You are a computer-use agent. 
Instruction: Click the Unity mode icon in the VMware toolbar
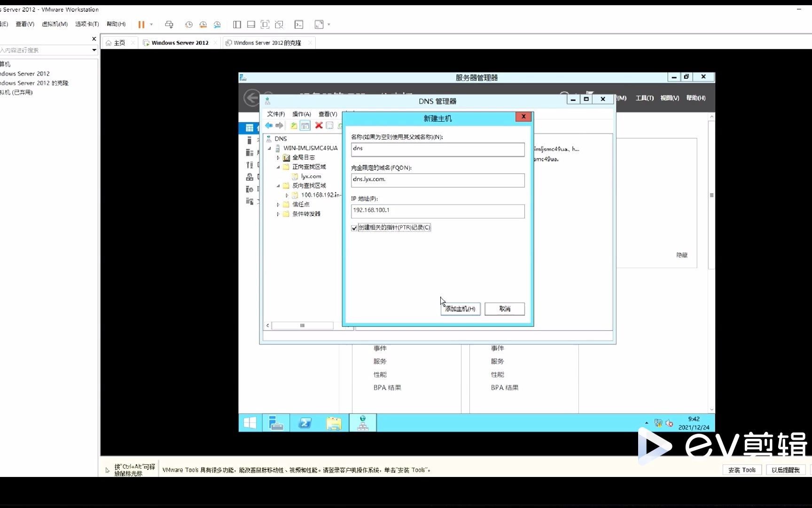pyautogui.click(x=279, y=24)
